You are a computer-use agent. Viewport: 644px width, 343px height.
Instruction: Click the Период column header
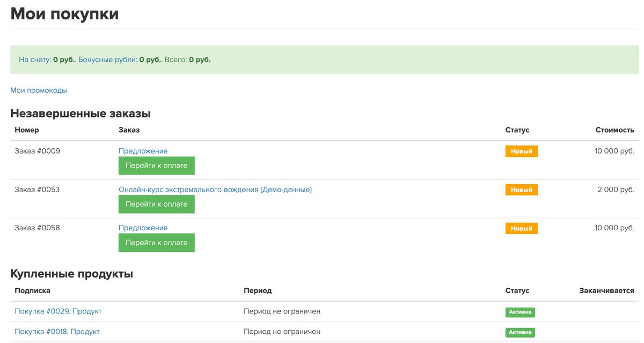coord(258,290)
